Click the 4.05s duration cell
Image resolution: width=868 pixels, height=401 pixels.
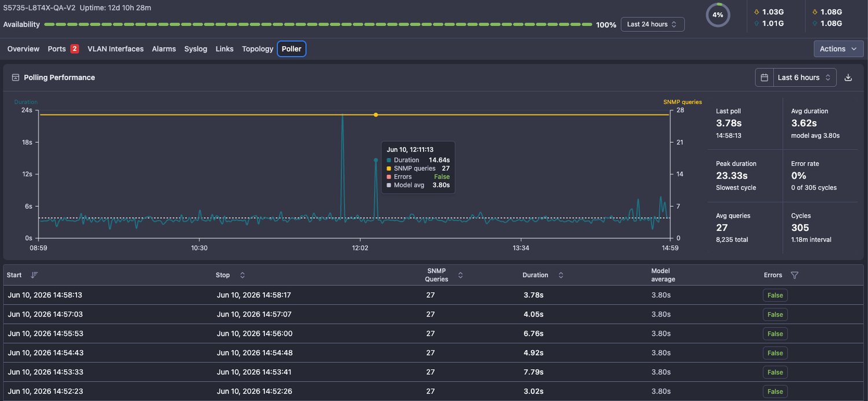coord(534,314)
